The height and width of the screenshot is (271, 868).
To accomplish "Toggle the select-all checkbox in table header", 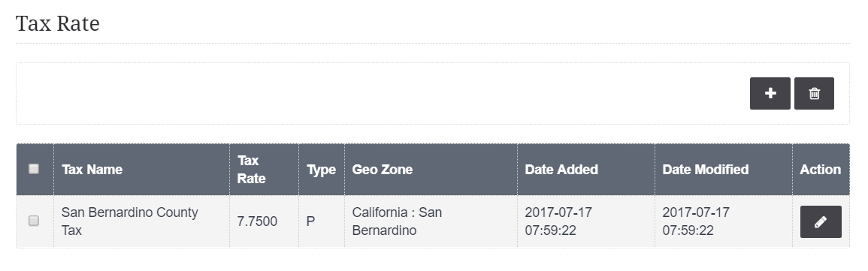I will 34,169.
